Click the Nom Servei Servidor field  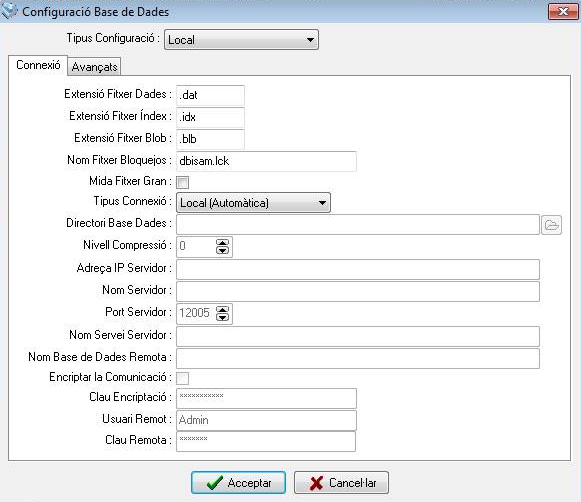[358, 336]
